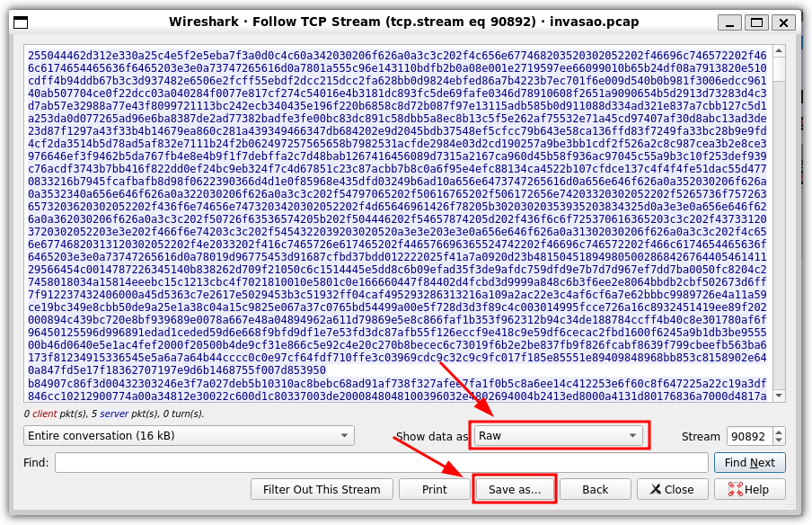812x525 pixels.
Task: Click inside the raw hex stream text area
Action: tap(395, 225)
